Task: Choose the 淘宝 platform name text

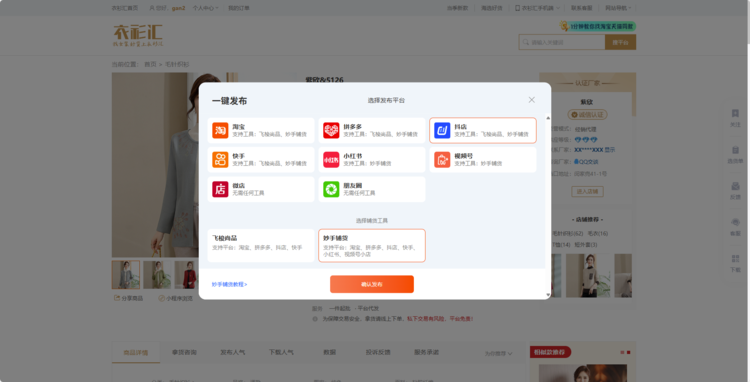Action: (239, 127)
